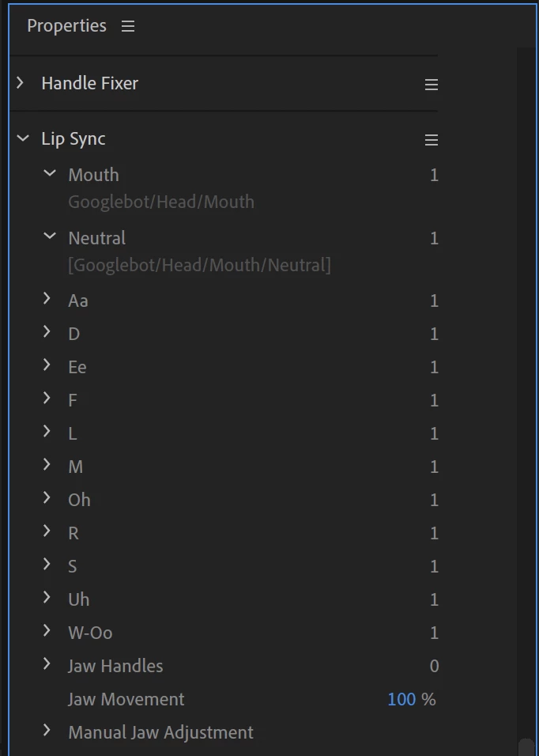This screenshot has height=756, width=539.
Task: Select the Properties panel tab
Action: coord(66,26)
